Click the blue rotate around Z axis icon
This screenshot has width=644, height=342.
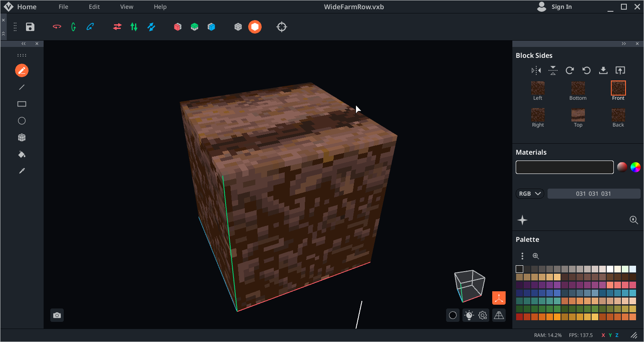pos(90,27)
